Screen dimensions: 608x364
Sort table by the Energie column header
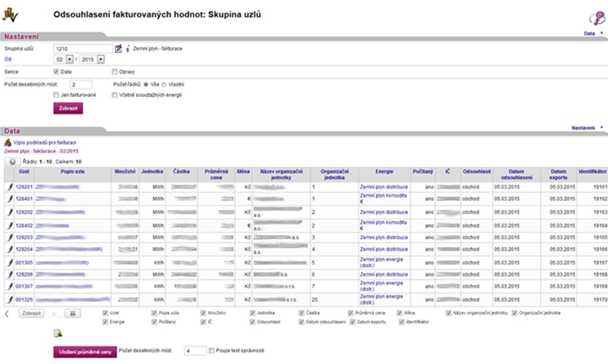point(384,171)
